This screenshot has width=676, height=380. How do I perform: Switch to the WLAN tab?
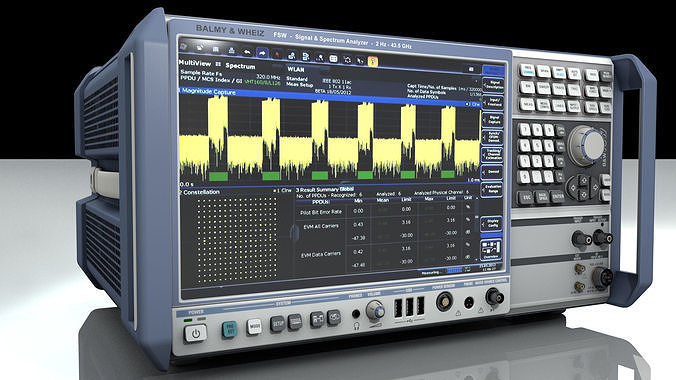[x=296, y=69]
